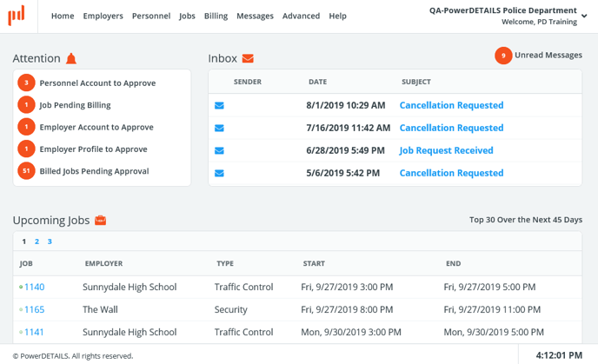This screenshot has height=364, width=598.
Task: Click the PowerDETAILS logo icon
Action: click(17, 15)
